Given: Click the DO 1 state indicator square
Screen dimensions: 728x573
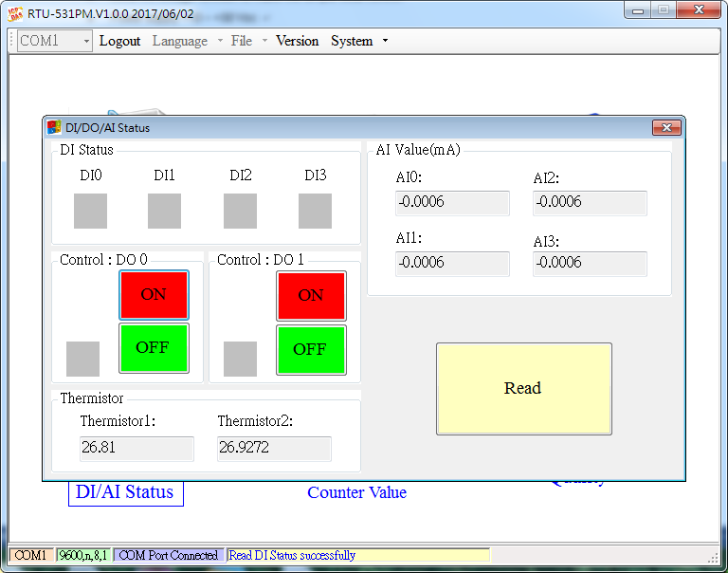Looking at the screenshot, I should click(240, 359).
